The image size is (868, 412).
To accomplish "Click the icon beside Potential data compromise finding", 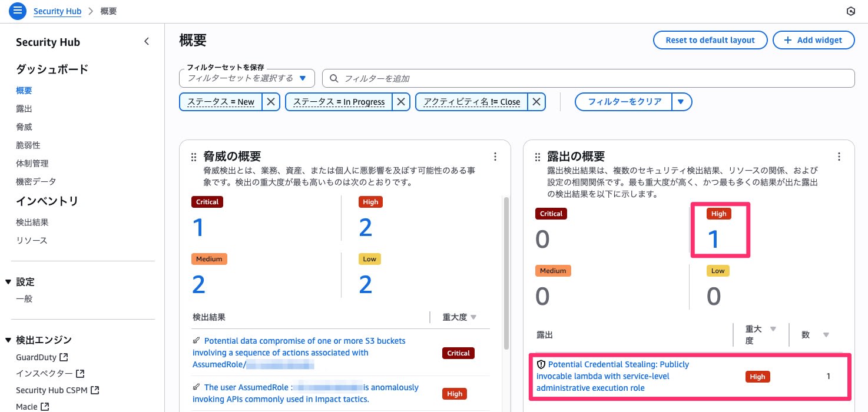I will pos(196,340).
